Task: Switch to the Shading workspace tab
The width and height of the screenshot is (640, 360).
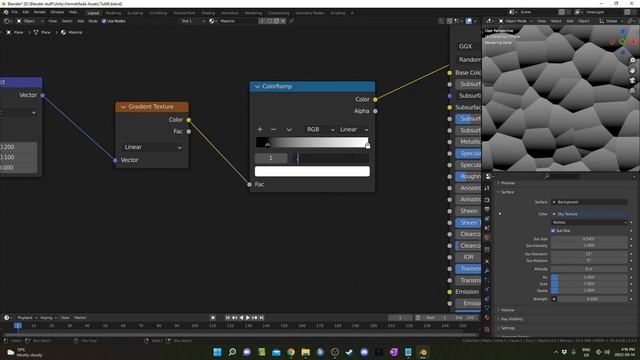Action: coord(208,13)
